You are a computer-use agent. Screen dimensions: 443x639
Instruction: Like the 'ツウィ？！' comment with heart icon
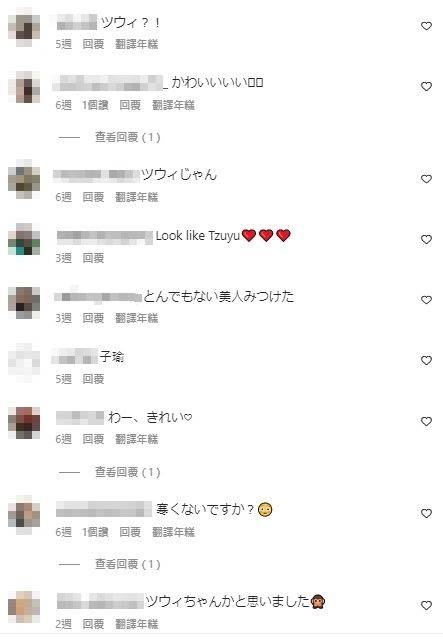[x=426, y=26]
